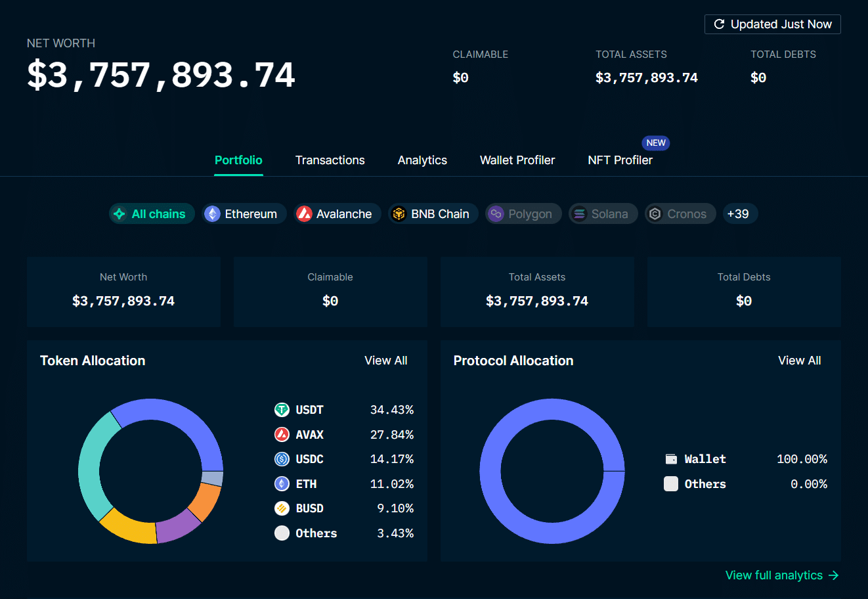
Task: Click the teal segment of the token donut
Action: click(x=91, y=466)
